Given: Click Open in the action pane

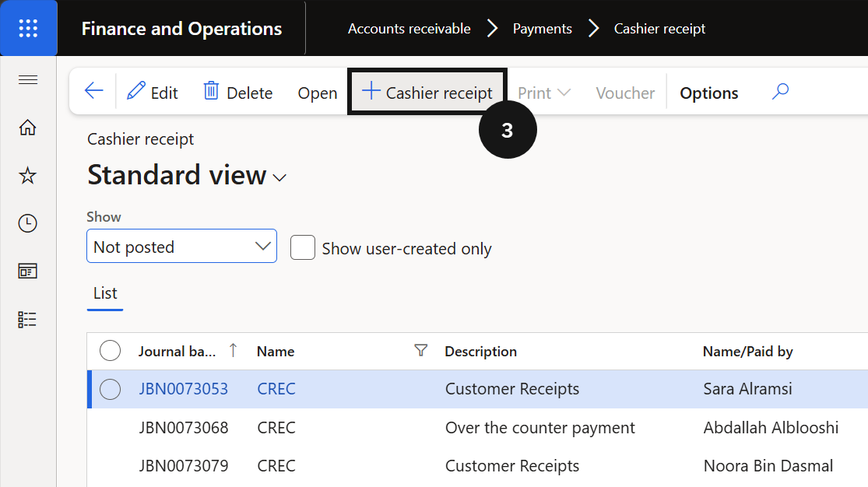Looking at the screenshot, I should 317,93.
